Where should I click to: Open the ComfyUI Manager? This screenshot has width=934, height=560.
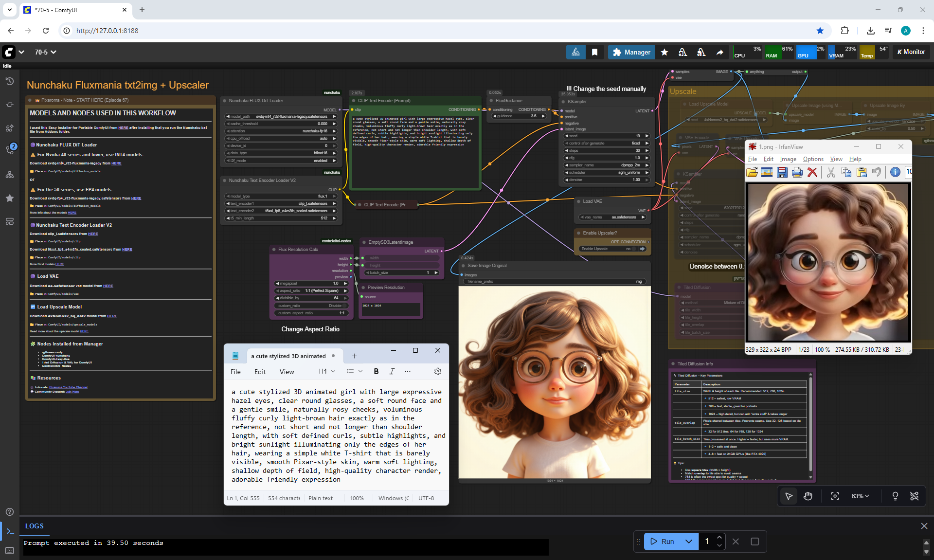pyautogui.click(x=631, y=52)
